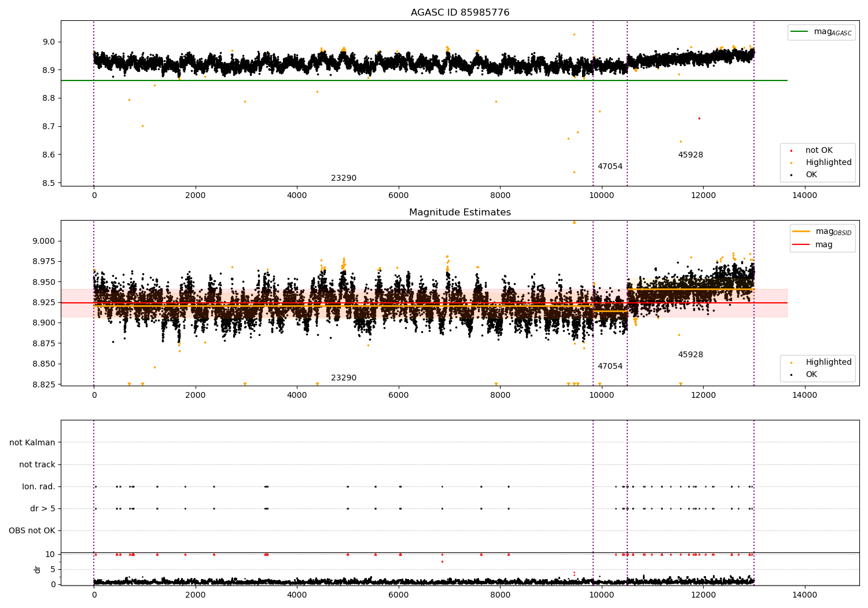Click annotation 47054 in Magnitude Estimates plot

coord(610,367)
